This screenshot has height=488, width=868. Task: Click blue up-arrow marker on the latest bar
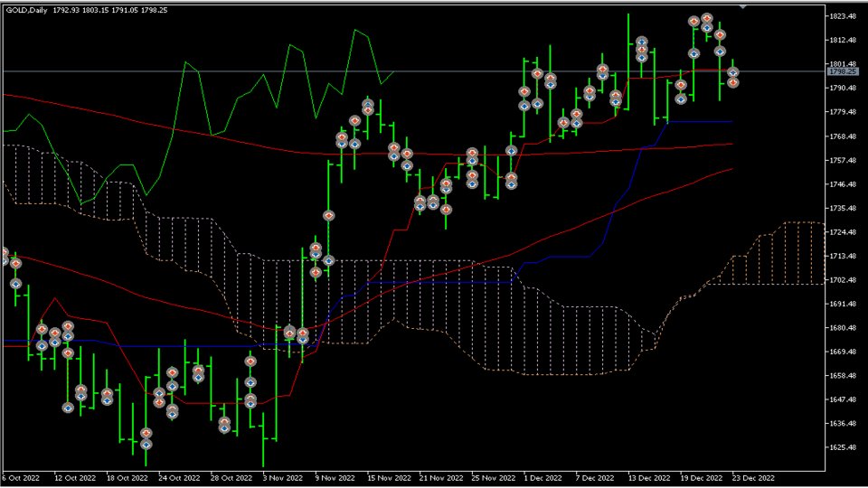(x=733, y=72)
